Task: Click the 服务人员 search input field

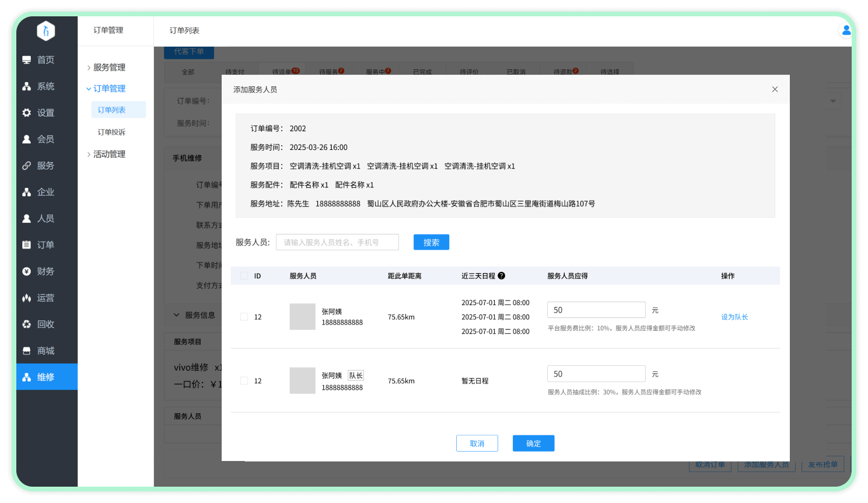Action: (337, 242)
